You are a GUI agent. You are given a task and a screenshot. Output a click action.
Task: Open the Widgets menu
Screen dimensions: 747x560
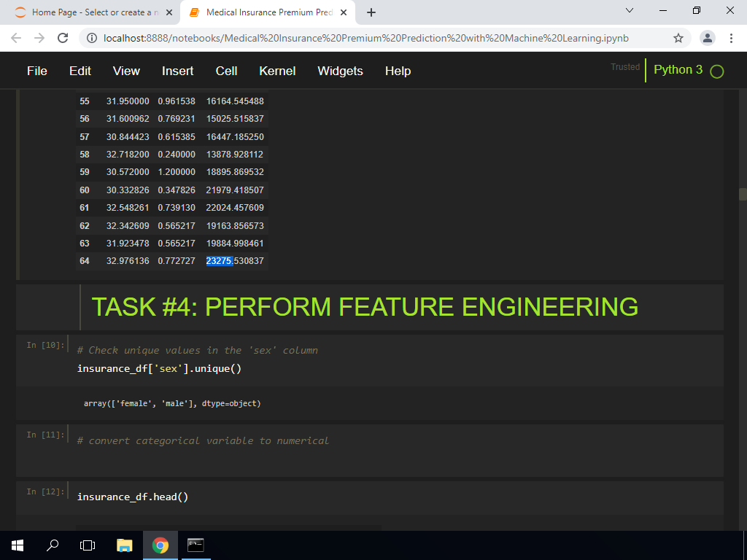340,71
